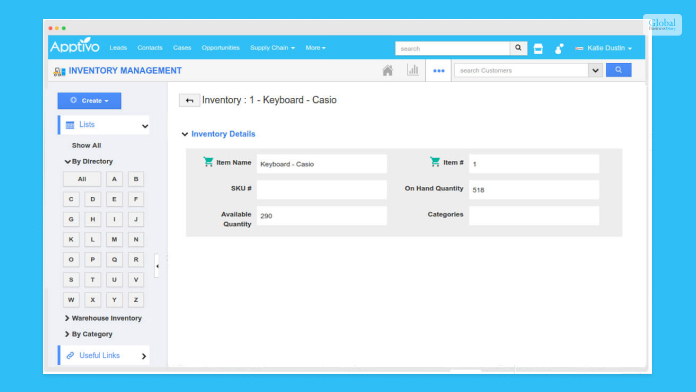This screenshot has height=392, width=696.
Task: Click the blue customer search magnifier button
Action: (618, 70)
